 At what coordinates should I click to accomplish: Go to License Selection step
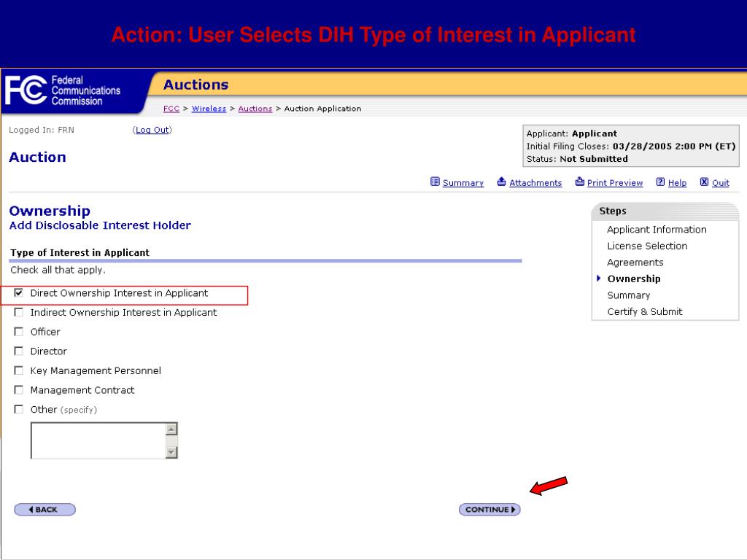click(647, 246)
